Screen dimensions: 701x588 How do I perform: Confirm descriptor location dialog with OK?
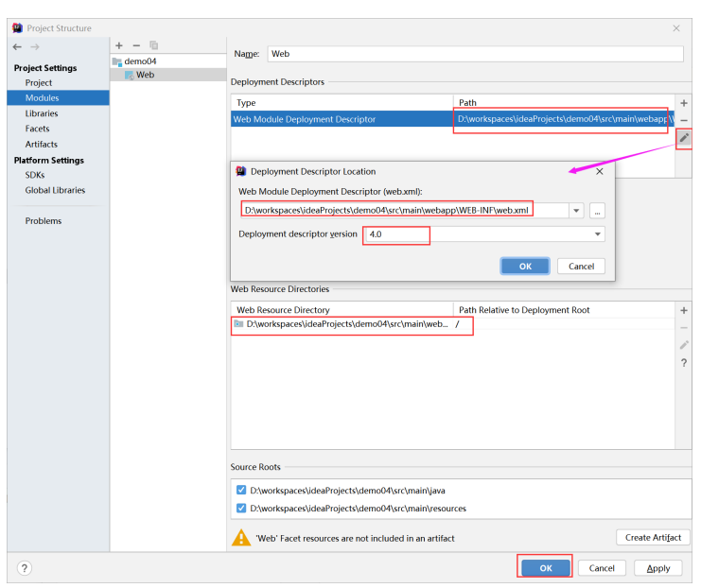point(525,267)
